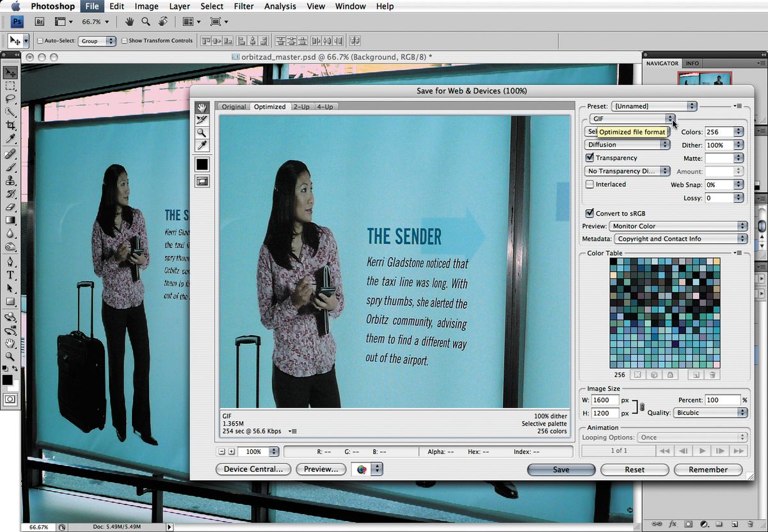Open the Filter menu
The height and width of the screenshot is (532, 768).
243,6
